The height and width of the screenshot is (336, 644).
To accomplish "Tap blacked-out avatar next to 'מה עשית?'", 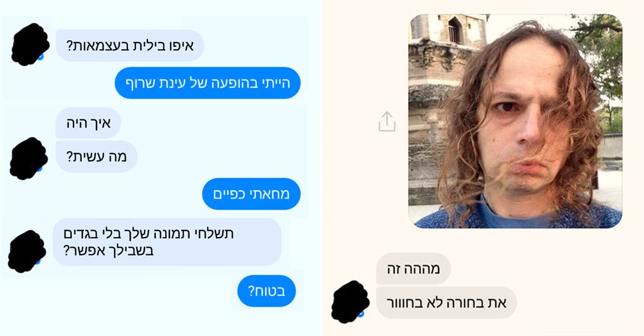I will coord(28,158).
